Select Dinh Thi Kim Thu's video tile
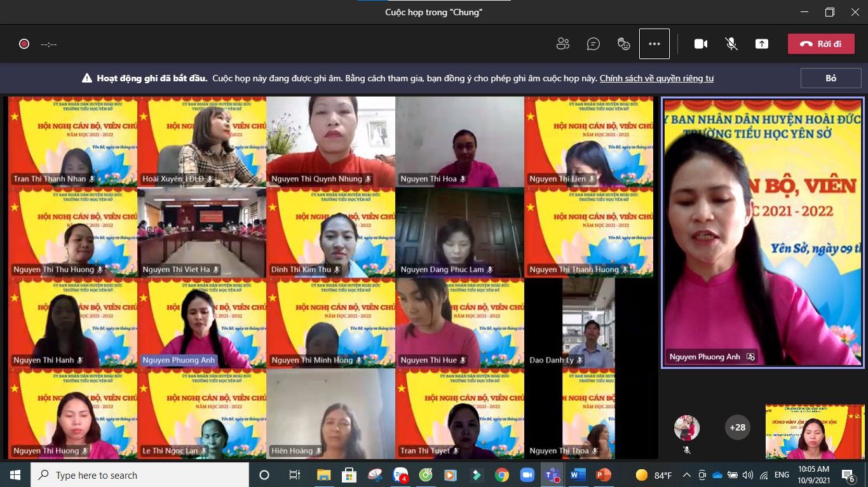This screenshot has width=868, height=487. click(330, 232)
